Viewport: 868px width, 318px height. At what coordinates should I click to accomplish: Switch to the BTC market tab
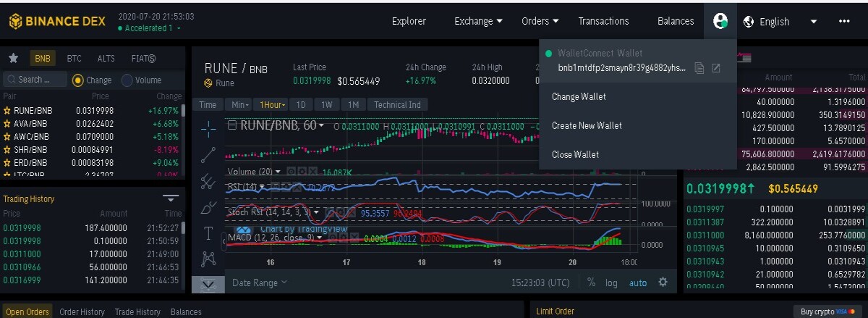pos(74,58)
